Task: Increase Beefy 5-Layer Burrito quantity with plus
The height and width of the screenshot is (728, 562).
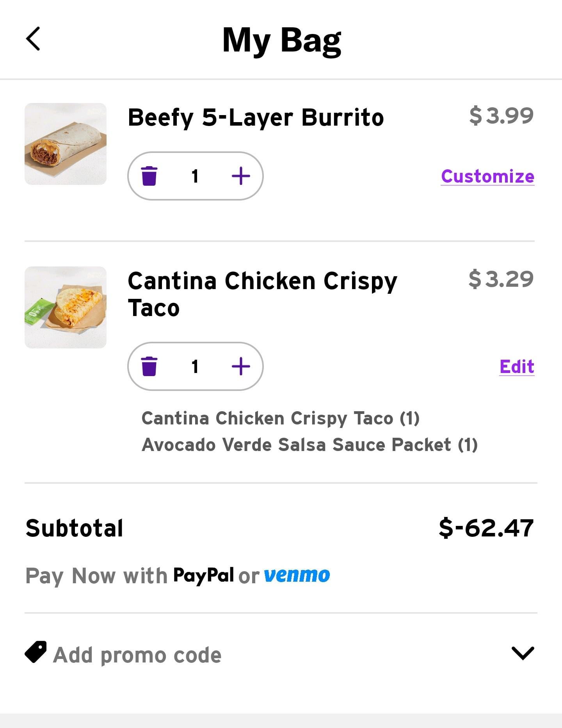Action: [241, 176]
